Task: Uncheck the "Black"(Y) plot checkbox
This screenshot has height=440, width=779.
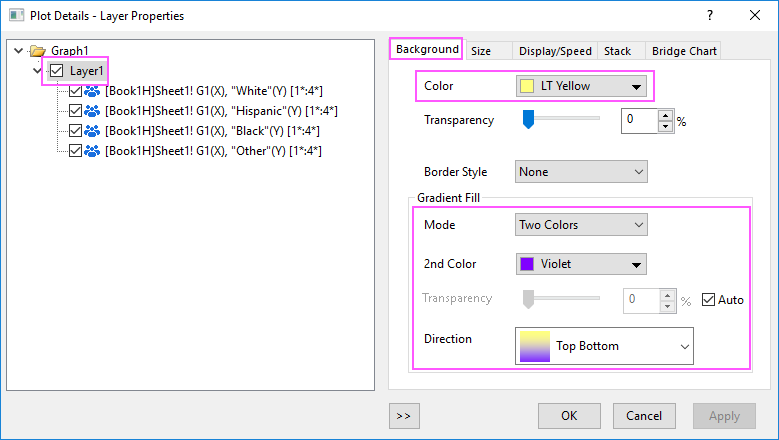Action: [76, 131]
